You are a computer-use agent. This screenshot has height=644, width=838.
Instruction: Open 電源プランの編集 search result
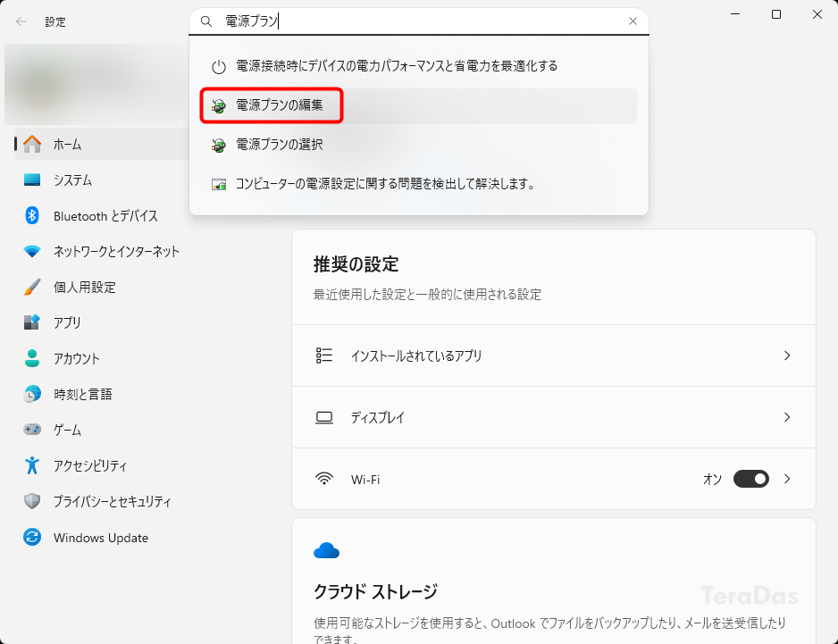click(x=419, y=105)
